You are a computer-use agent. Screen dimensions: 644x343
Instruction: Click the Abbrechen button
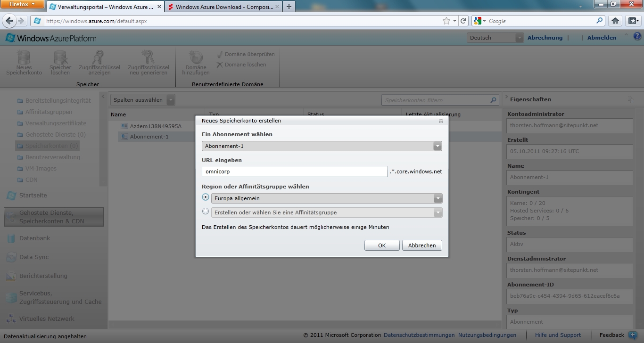[422, 245]
